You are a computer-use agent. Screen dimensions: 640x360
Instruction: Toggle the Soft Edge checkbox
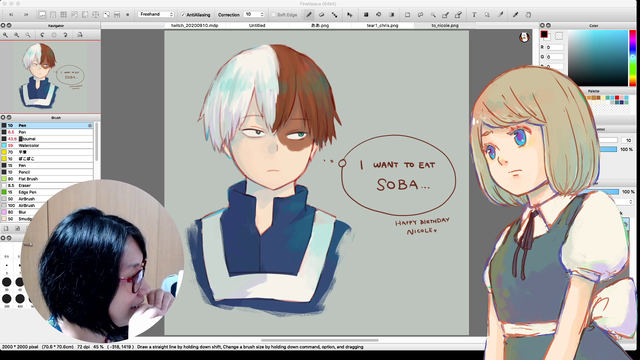pyautogui.click(x=274, y=15)
